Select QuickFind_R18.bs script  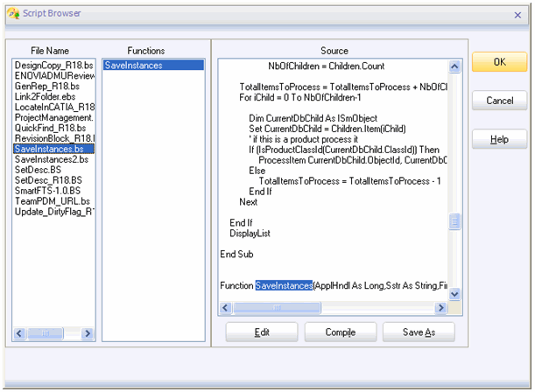(50, 129)
